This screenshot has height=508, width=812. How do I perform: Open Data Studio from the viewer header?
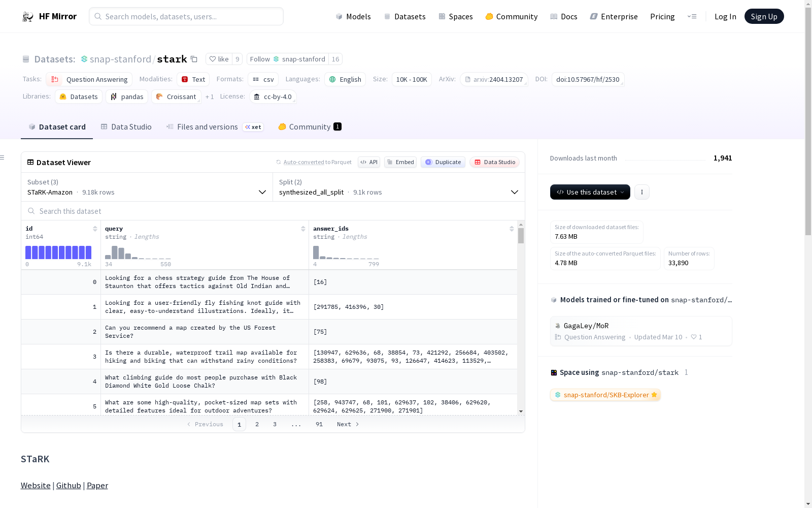[494, 162]
